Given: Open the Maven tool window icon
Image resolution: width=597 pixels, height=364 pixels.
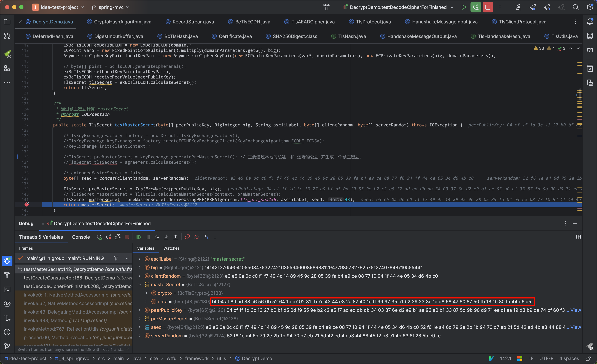Looking at the screenshot, I should (590, 50).
